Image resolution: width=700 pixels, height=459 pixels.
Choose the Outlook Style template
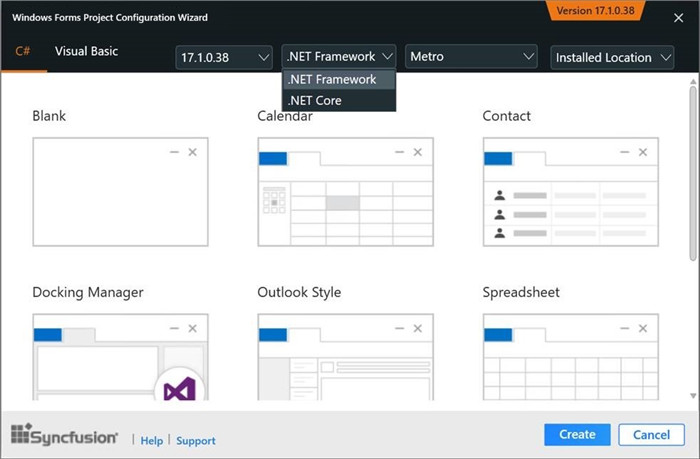[x=345, y=356]
